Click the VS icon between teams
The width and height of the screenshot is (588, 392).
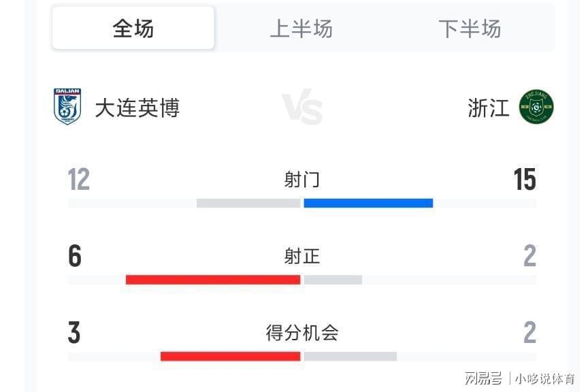[x=302, y=107]
